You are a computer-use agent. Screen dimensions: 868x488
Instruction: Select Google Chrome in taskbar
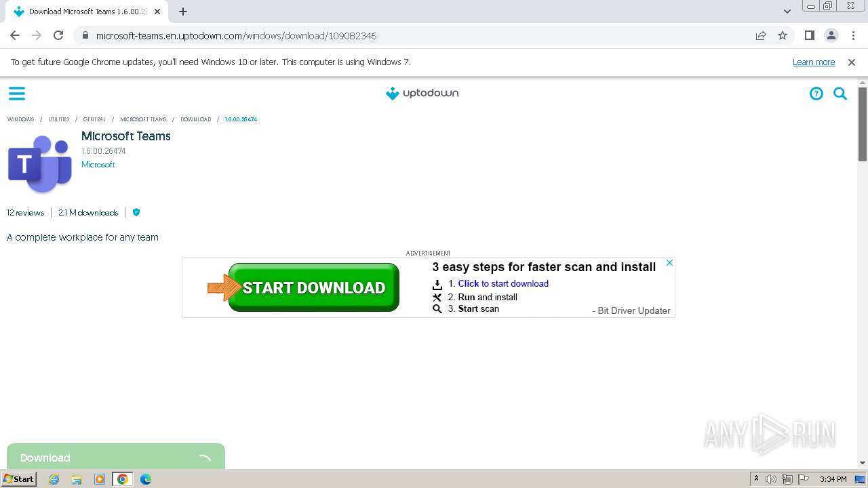coord(123,479)
